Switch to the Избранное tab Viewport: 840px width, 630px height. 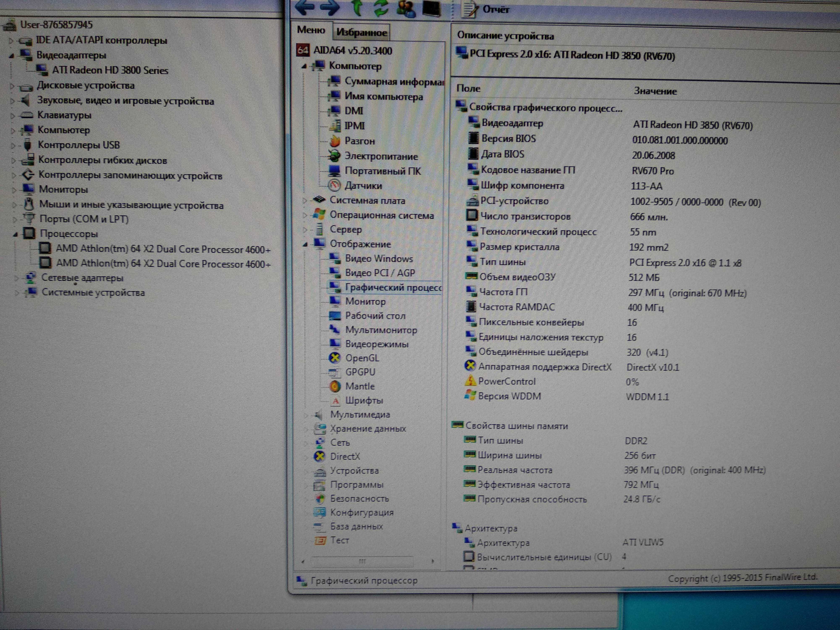[x=361, y=32]
